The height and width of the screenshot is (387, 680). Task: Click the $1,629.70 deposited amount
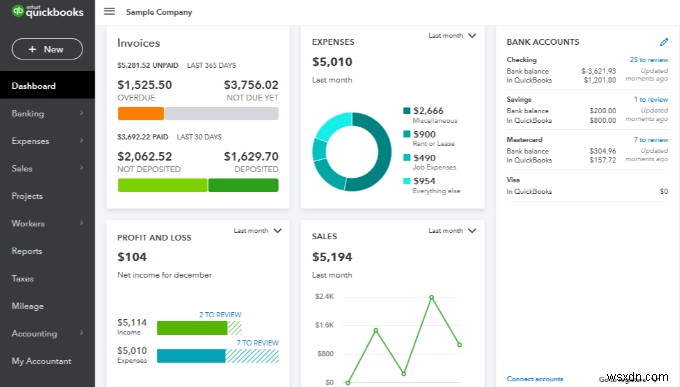click(251, 157)
